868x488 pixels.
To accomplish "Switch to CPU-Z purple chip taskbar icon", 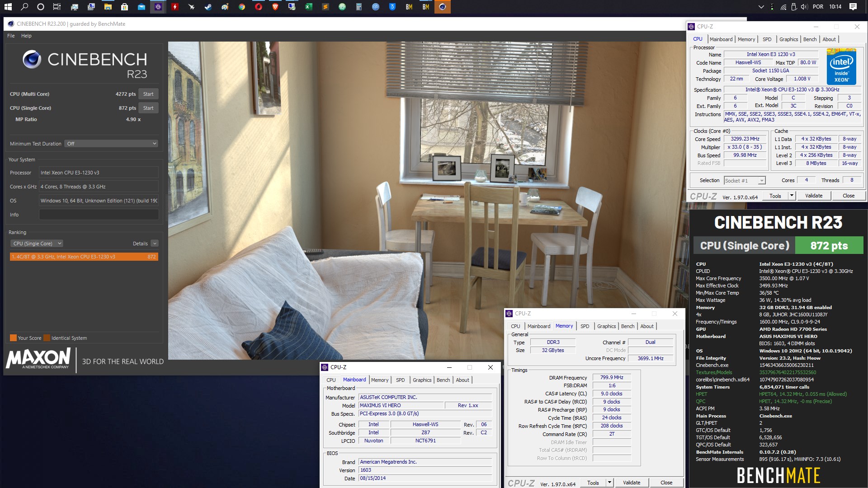I will [x=158, y=7].
